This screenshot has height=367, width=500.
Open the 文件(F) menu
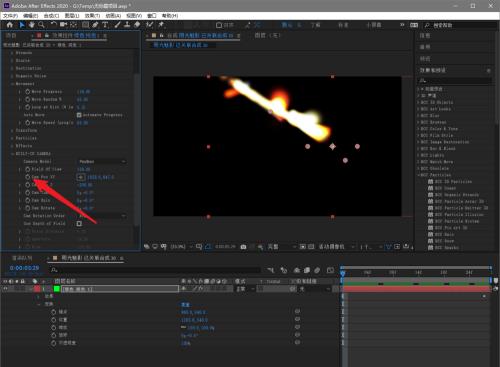[x=10, y=16]
